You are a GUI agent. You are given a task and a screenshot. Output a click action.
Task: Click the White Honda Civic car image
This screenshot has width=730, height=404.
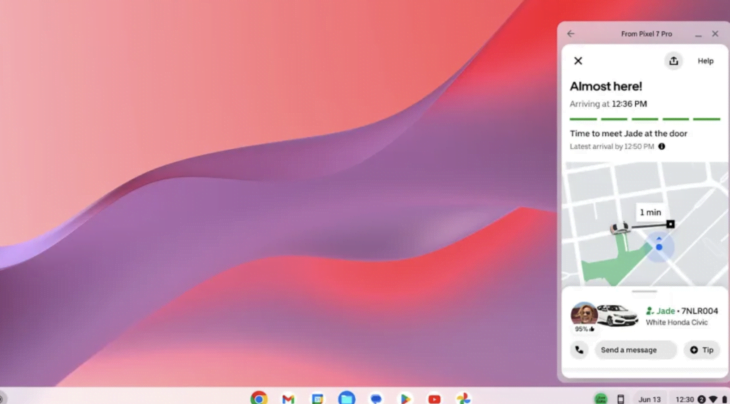(x=618, y=315)
